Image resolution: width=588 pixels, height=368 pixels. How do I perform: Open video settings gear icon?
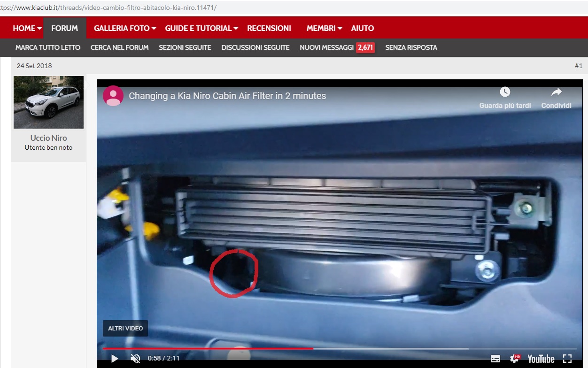tap(515, 359)
